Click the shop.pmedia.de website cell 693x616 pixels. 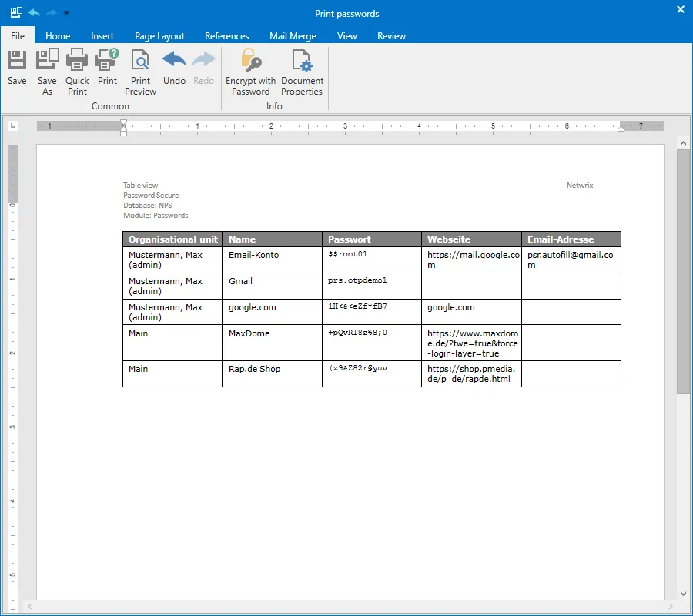pos(470,374)
